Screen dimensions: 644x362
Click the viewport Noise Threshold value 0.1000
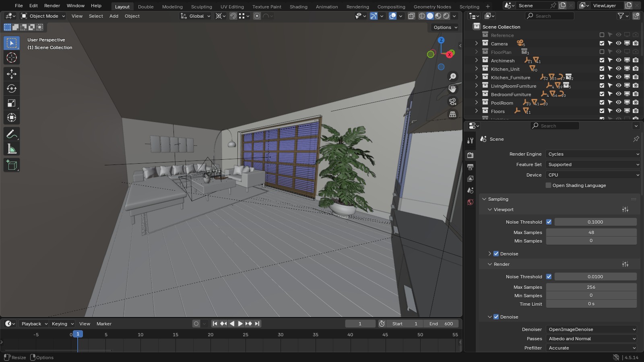tap(595, 222)
